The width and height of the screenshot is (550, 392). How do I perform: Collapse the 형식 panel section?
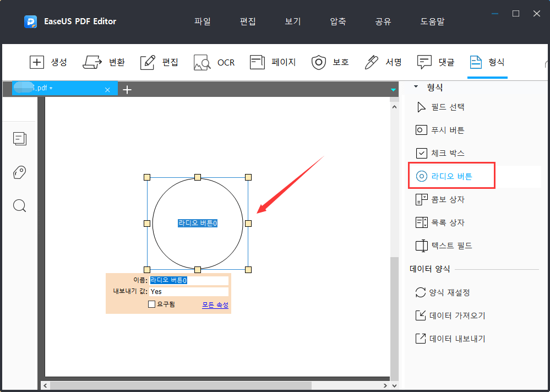click(x=416, y=88)
